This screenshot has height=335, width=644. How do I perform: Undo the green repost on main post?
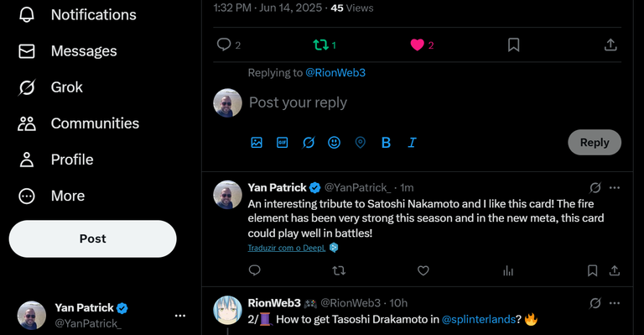[x=321, y=44]
